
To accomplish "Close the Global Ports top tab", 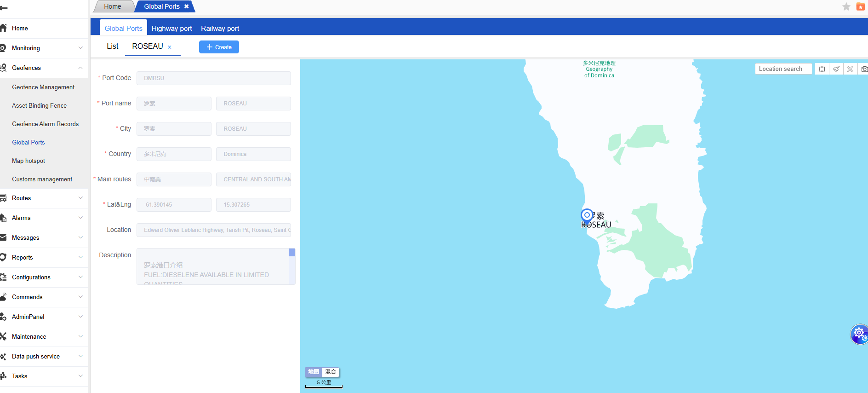I will pos(186,6).
